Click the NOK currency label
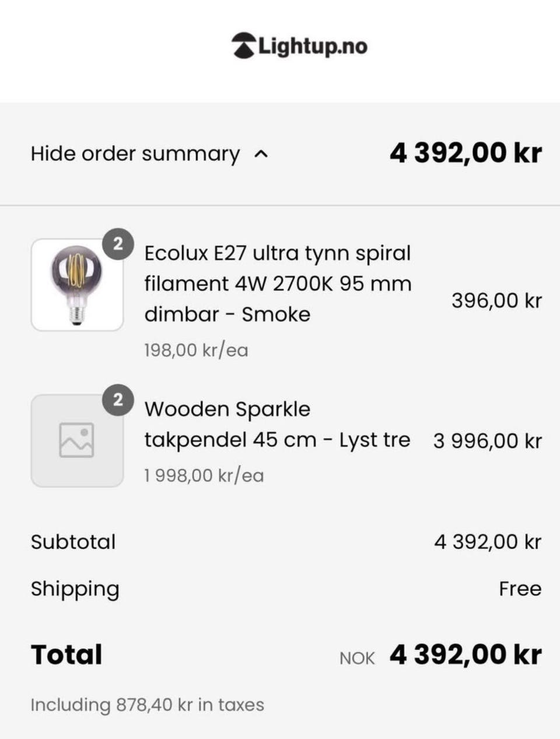Viewport: 560px width, 739px height. pos(357,658)
